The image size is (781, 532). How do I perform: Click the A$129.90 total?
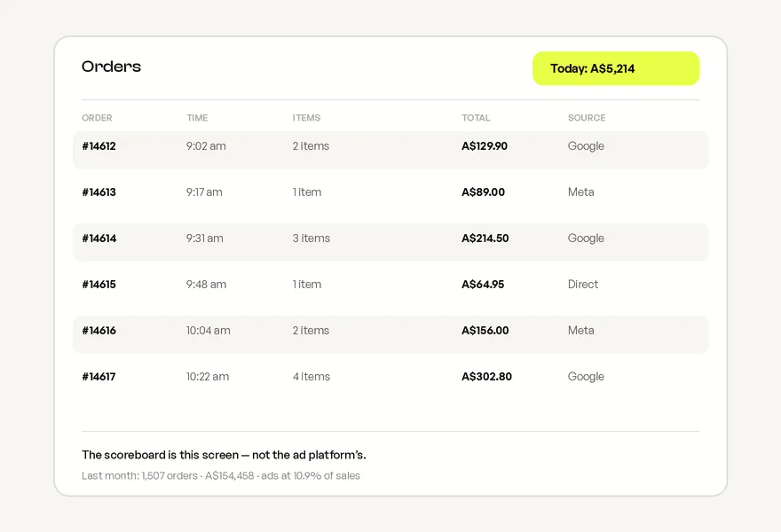[485, 145]
